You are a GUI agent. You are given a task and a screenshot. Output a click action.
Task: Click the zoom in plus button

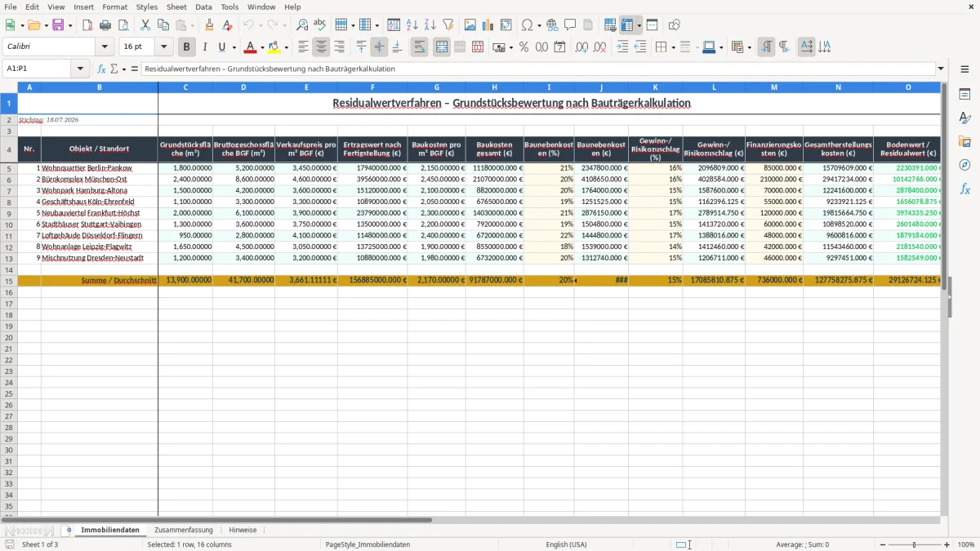[x=947, y=544]
